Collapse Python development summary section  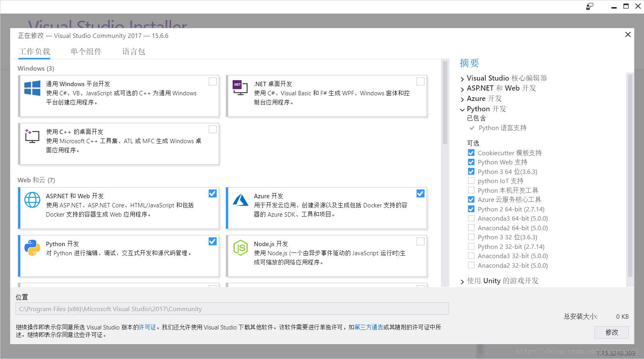(462, 110)
